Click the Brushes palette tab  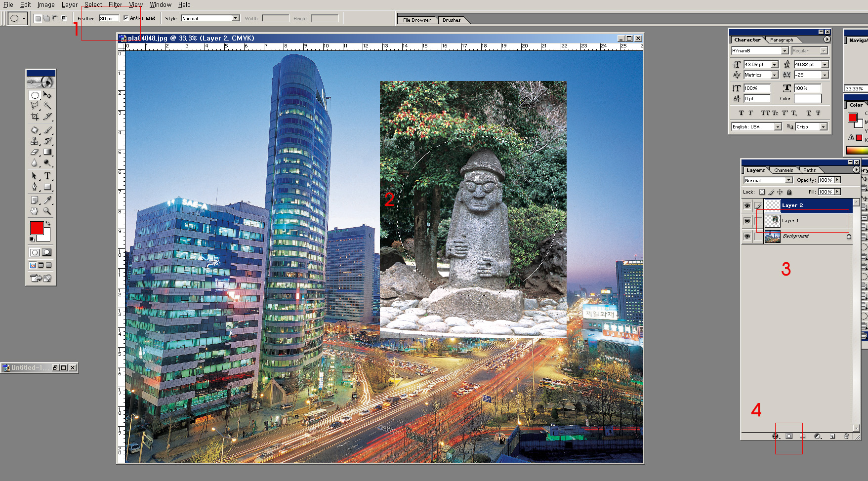(451, 20)
